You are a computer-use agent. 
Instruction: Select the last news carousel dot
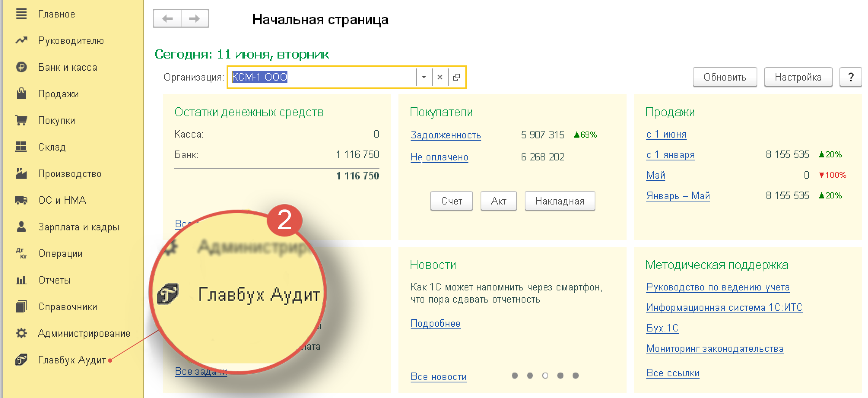576,376
